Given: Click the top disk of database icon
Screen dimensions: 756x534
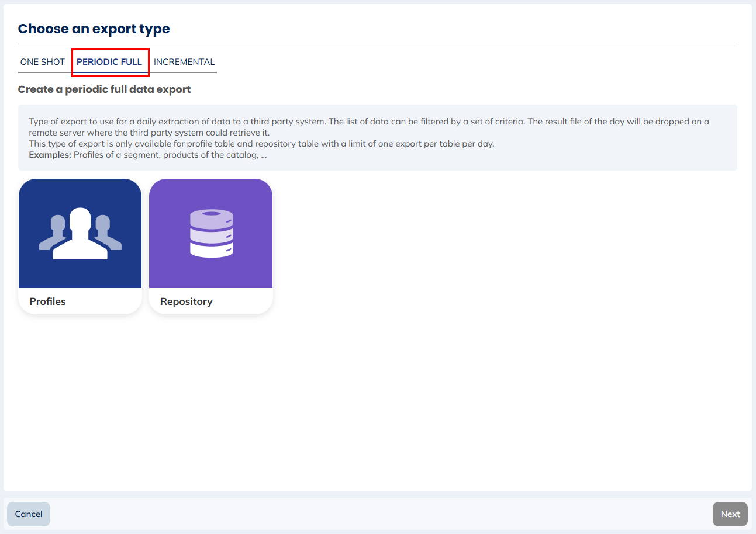Looking at the screenshot, I should coord(211,219).
